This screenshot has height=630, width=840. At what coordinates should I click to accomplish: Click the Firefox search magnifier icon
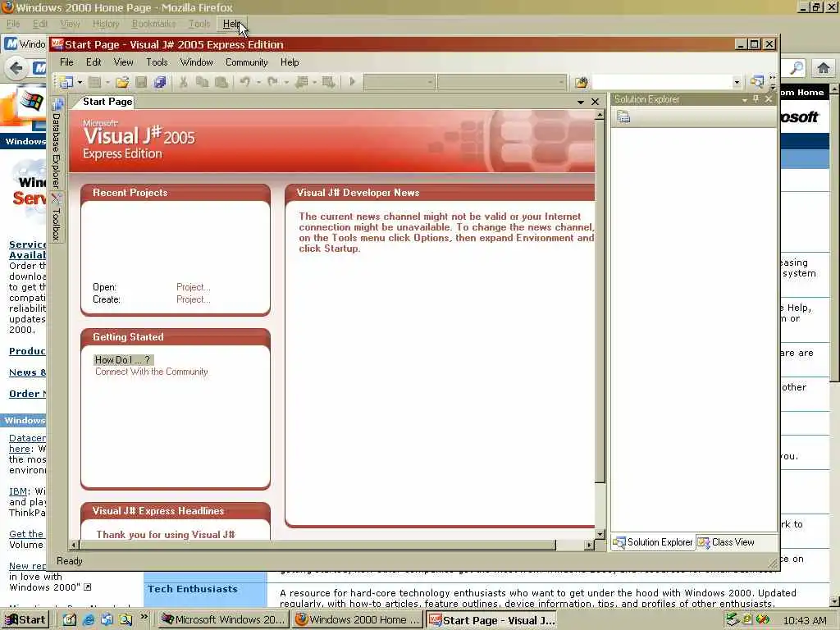point(797,68)
